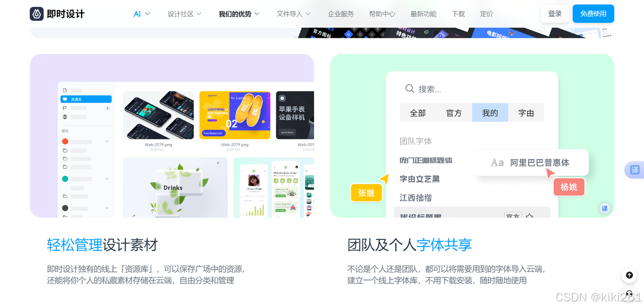
Task: Click the document icon at the top of the resource sidebar
Action: tap(64, 91)
